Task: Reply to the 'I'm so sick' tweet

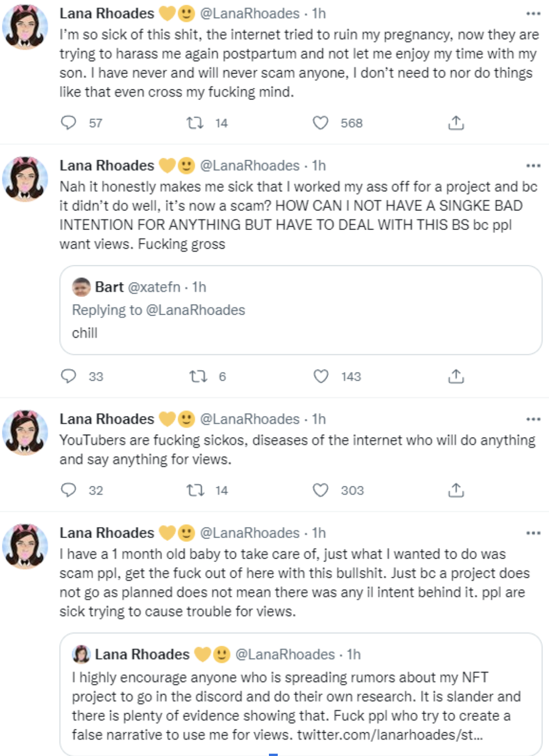Action: click(68, 123)
